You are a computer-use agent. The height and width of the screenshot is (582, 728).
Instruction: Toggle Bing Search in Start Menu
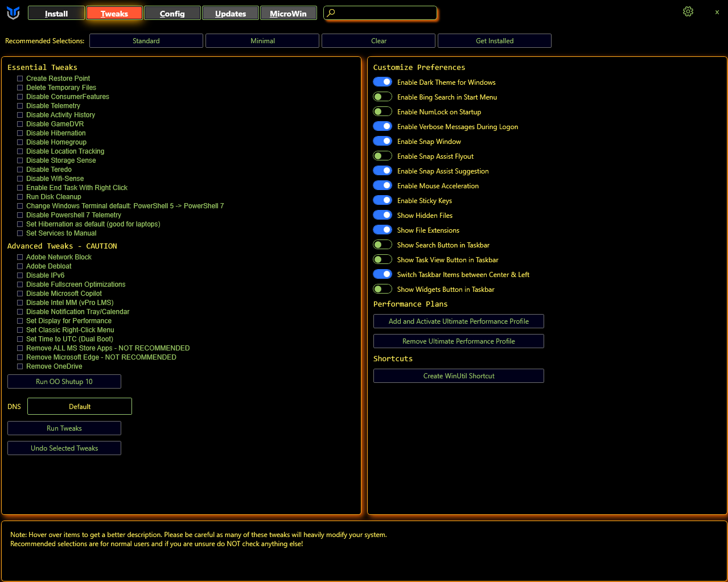click(x=382, y=96)
